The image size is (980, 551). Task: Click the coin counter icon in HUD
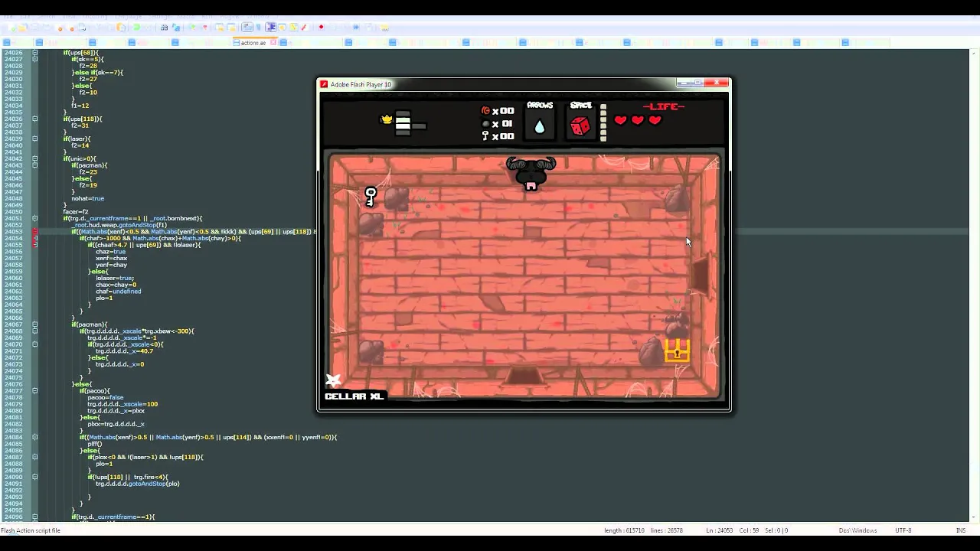[485, 111]
